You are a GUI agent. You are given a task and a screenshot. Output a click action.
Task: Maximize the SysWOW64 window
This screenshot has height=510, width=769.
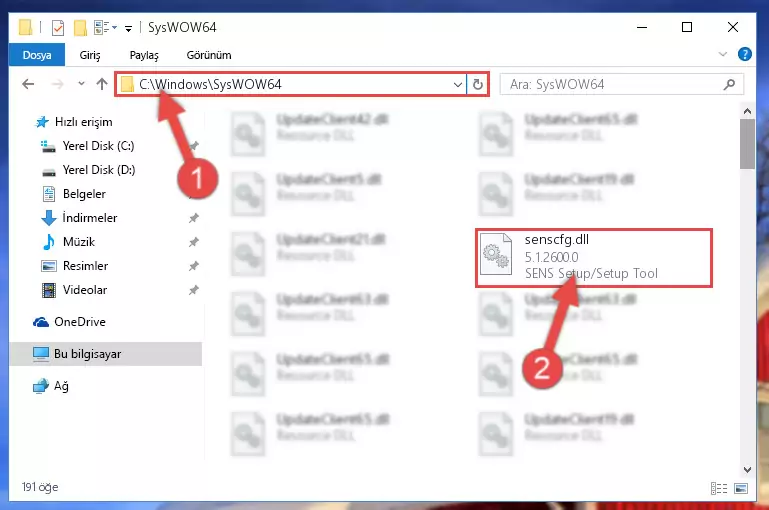tap(687, 27)
